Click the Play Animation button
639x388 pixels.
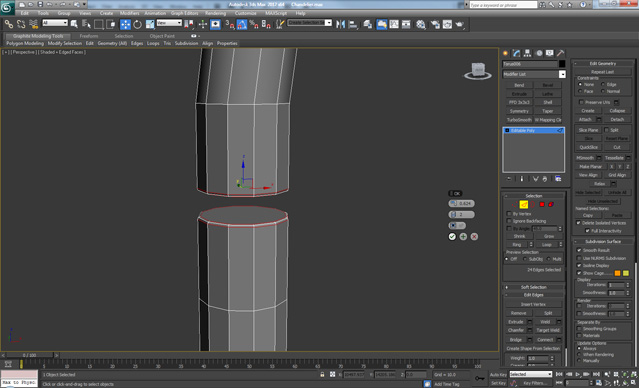click(577, 374)
